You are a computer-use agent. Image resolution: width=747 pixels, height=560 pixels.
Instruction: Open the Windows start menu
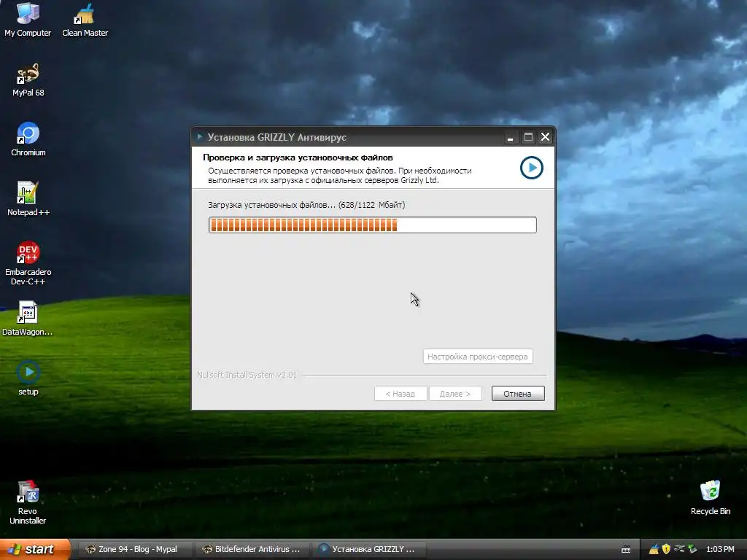[x=35, y=550]
